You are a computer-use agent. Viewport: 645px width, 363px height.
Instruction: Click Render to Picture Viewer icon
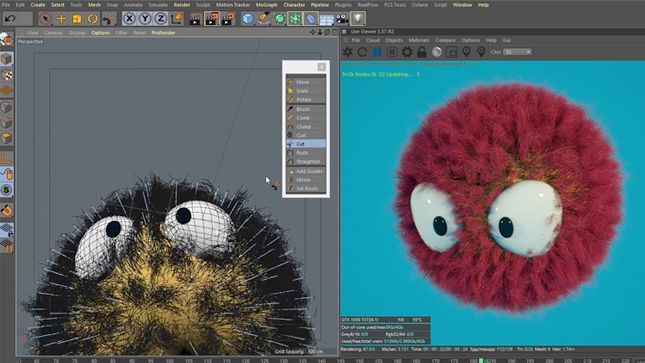tap(211, 19)
